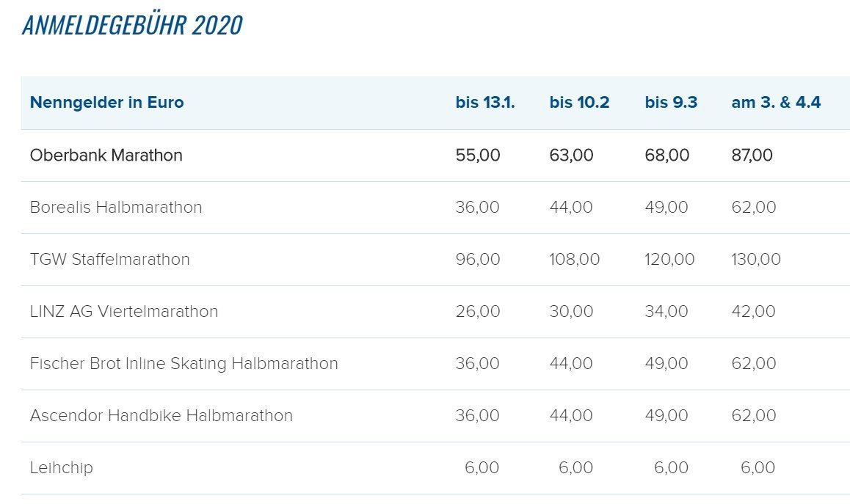Select the Oberbank Marathon row label

pyautogui.click(x=106, y=156)
